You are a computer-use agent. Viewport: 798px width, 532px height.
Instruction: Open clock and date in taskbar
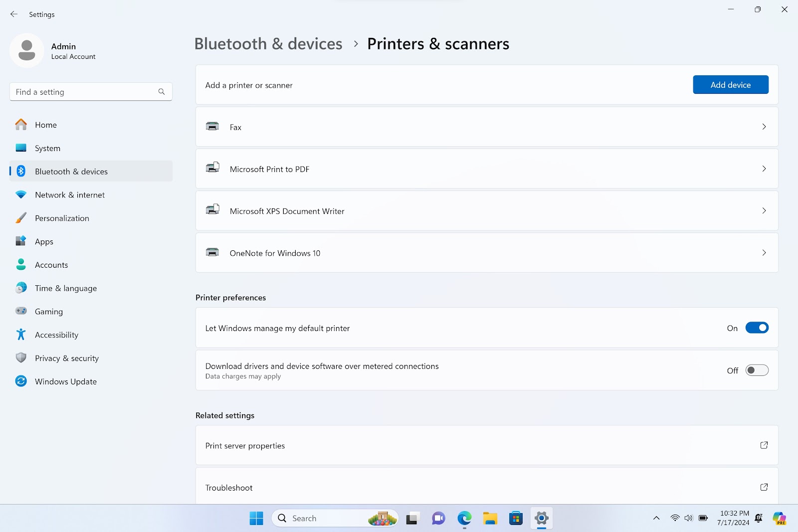[733, 519]
